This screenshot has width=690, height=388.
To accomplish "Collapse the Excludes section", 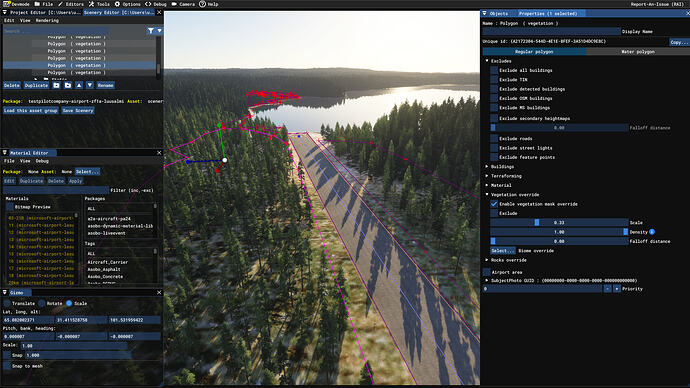I will tap(487, 61).
